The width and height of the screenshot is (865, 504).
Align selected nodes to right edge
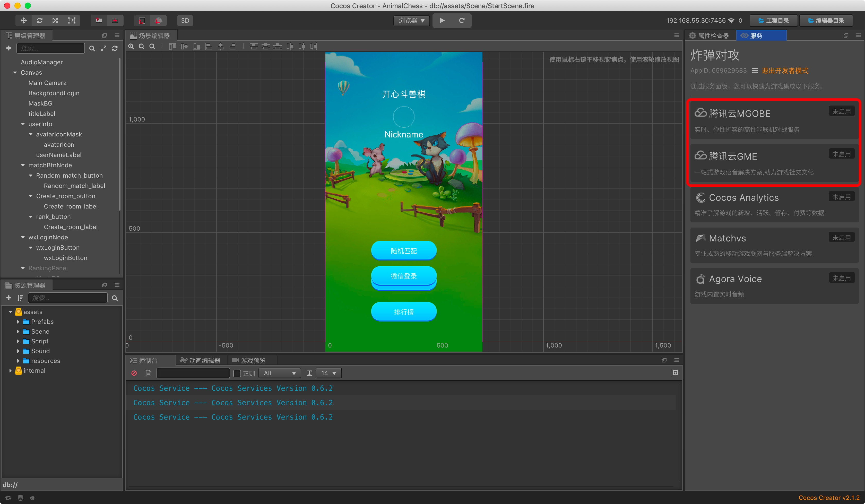pos(233,46)
